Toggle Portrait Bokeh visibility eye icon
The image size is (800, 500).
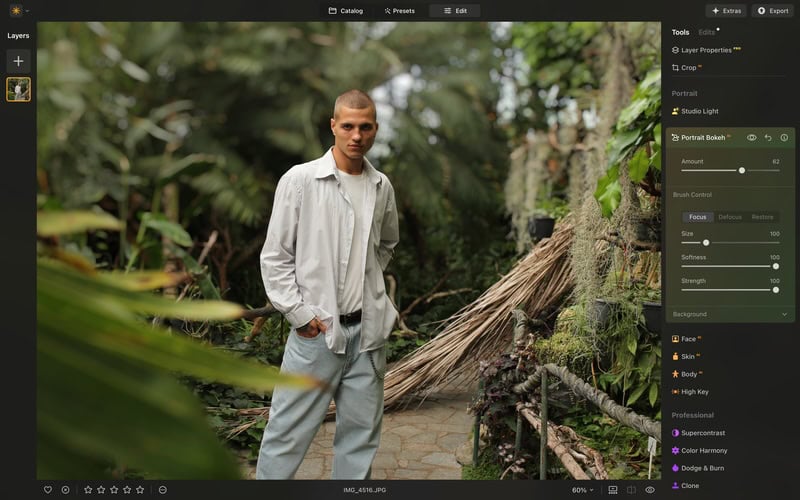pos(752,138)
